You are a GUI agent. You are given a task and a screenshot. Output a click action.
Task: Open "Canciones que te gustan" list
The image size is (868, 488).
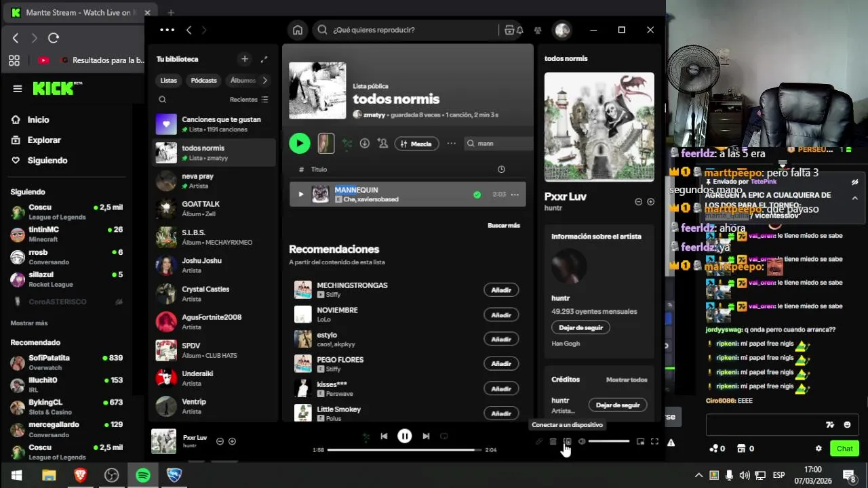[214, 124]
